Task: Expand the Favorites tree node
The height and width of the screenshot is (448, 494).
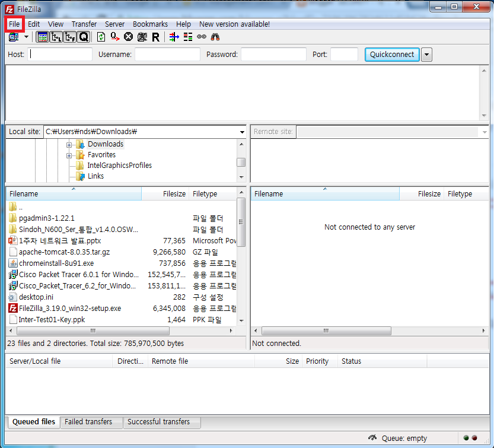Action: [x=69, y=155]
